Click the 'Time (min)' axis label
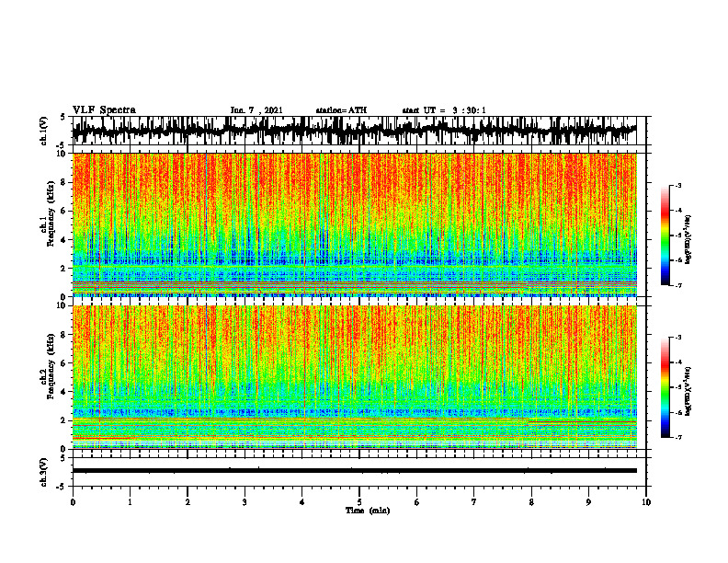The width and height of the screenshot is (728, 563). coord(368,511)
